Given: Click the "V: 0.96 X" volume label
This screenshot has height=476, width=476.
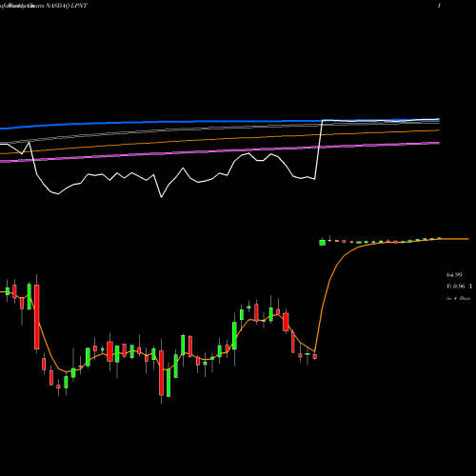Looking at the screenshot, I should [460, 287].
